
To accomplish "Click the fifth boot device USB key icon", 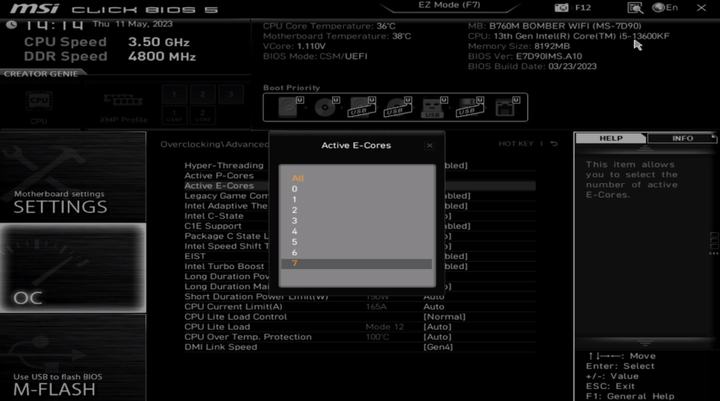I will 433,107.
